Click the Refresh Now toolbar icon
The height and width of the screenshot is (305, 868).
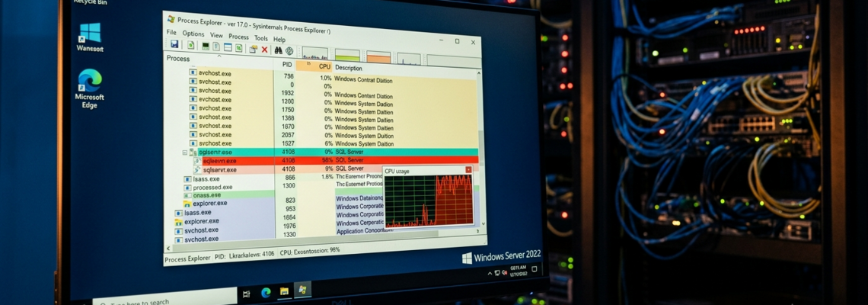tap(191, 45)
